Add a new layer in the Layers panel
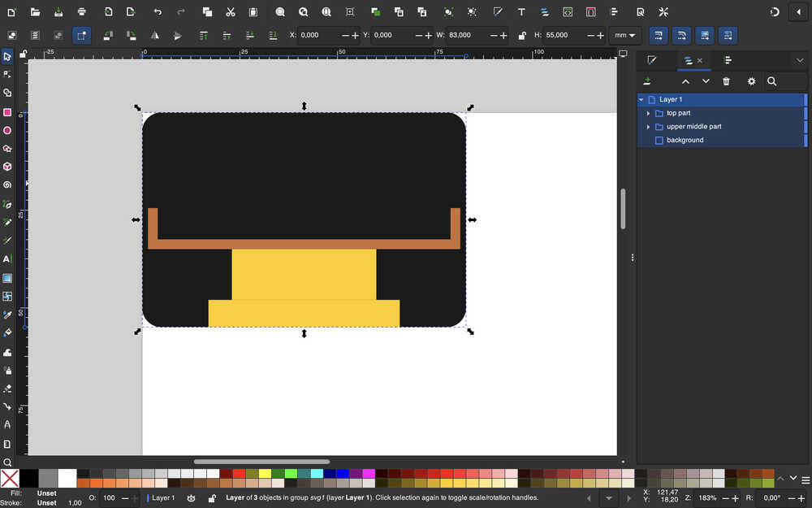 647,81
